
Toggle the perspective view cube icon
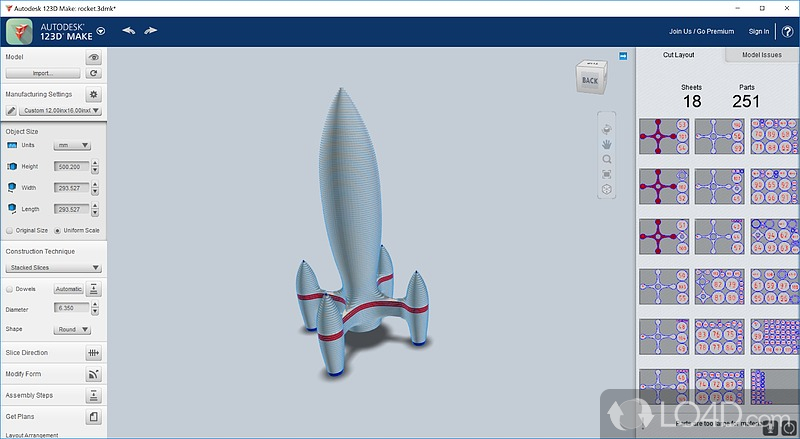607,189
